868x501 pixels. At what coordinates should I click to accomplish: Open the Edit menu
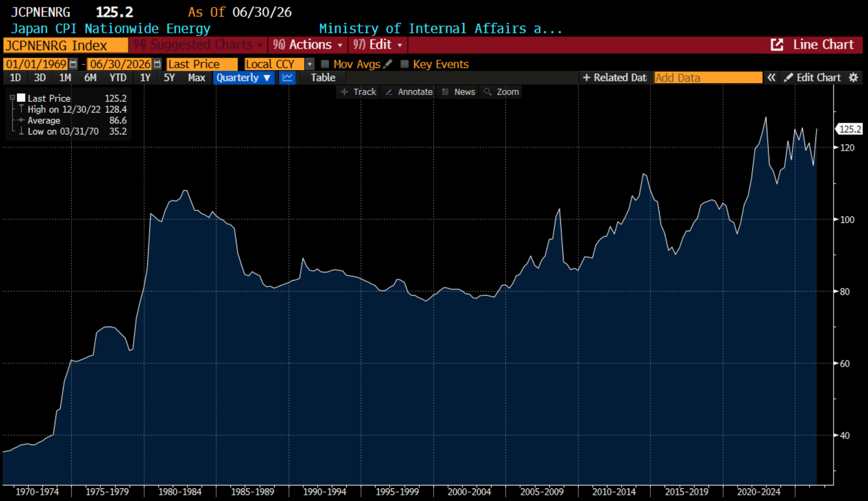[378, 45]
